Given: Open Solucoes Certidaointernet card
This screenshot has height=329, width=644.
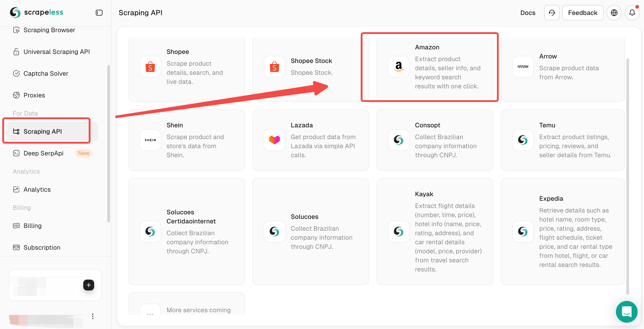Looking at the screenshot, I should (x=186, y=232).
